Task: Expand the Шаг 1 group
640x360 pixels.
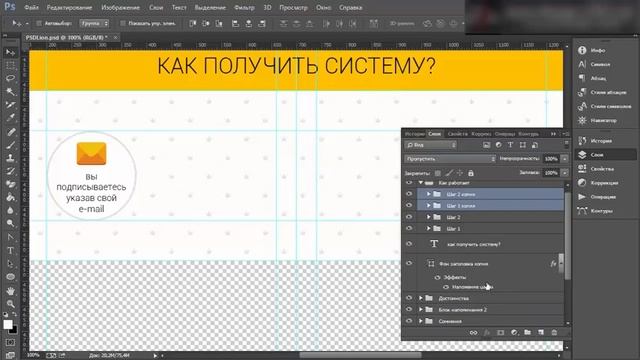Action: point(429,229)
